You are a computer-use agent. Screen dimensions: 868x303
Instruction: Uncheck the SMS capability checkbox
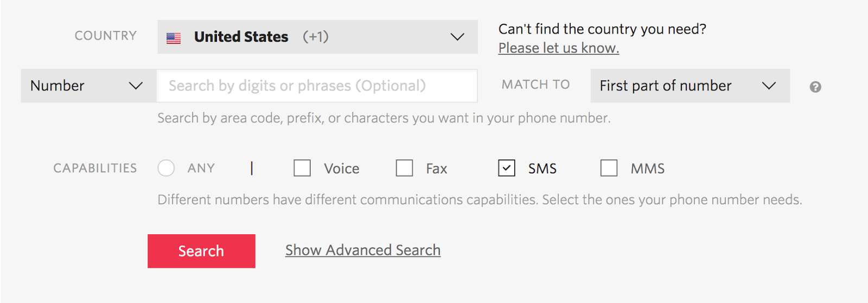point(507,168)
